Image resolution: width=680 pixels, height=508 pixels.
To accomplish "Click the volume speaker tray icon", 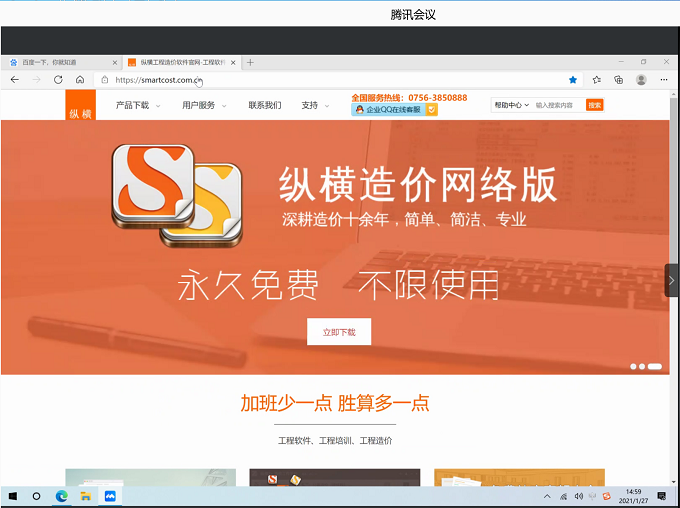I will pyautogui.click(x=579, y=496).
